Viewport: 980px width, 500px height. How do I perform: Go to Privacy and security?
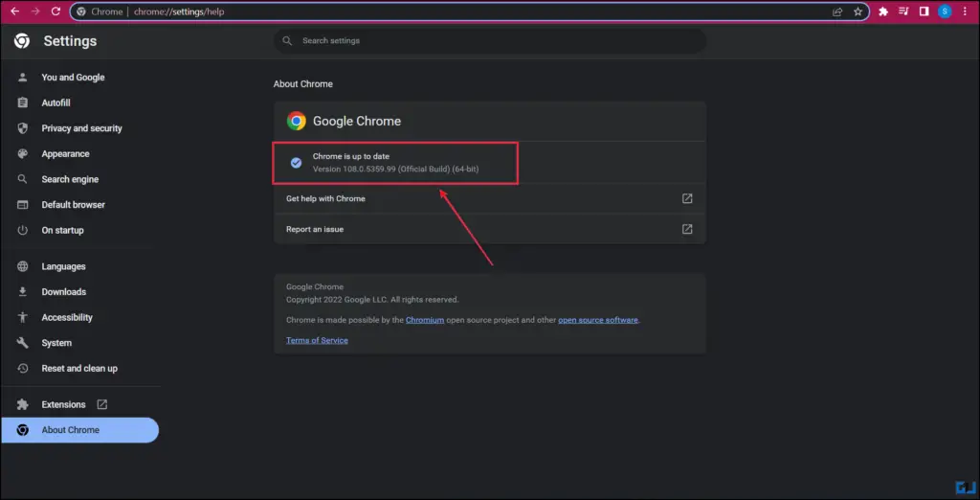pos(80,128)
